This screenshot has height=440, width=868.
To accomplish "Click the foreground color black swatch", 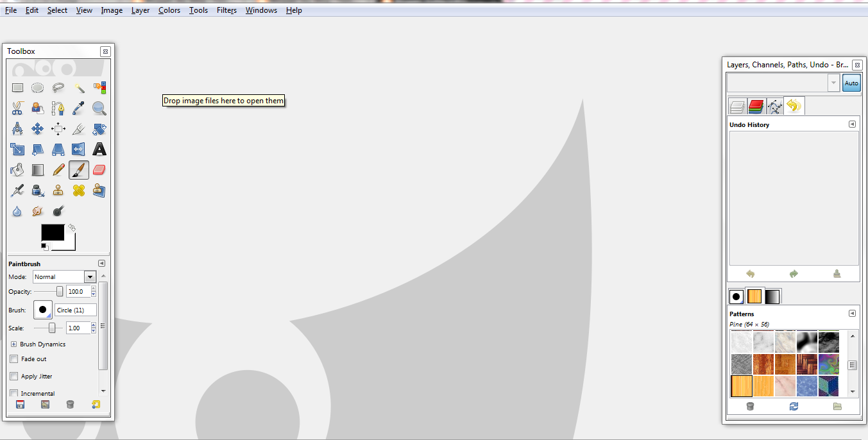I will coord(53,232).
